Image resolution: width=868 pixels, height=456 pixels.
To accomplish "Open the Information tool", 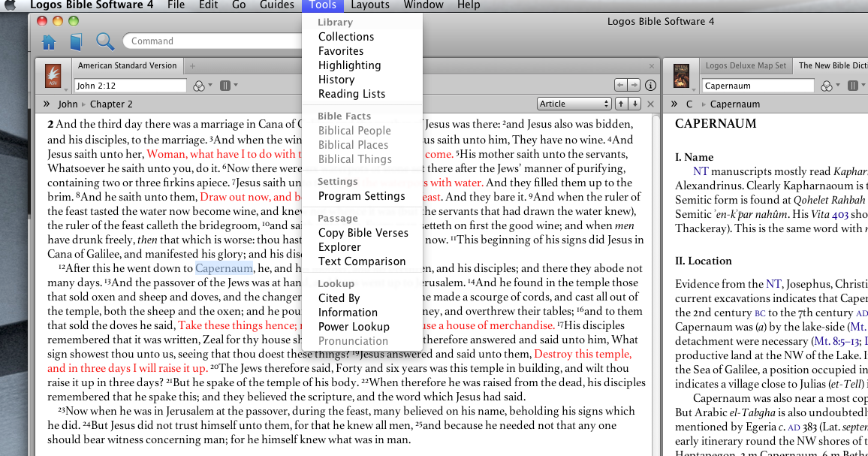I will [348, 313].
